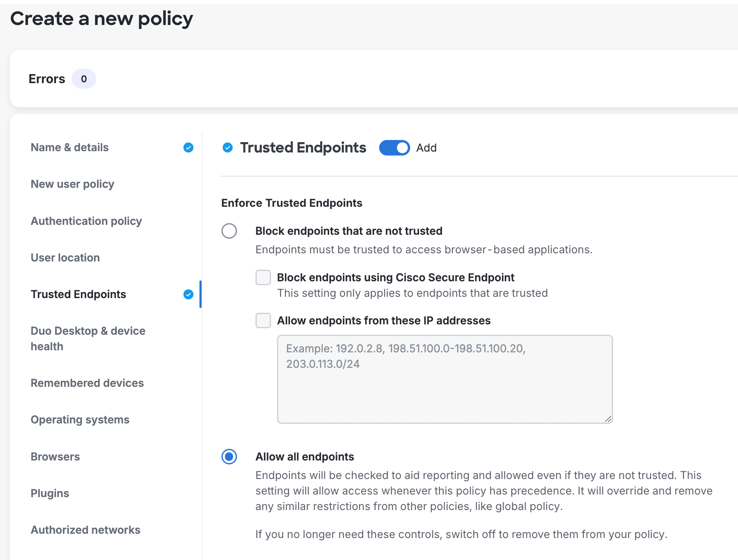Enable 'Block endpoints using Cisco Secure Endpoint'
This screenshot has height=560, width=738.
(x=263, y=277)
